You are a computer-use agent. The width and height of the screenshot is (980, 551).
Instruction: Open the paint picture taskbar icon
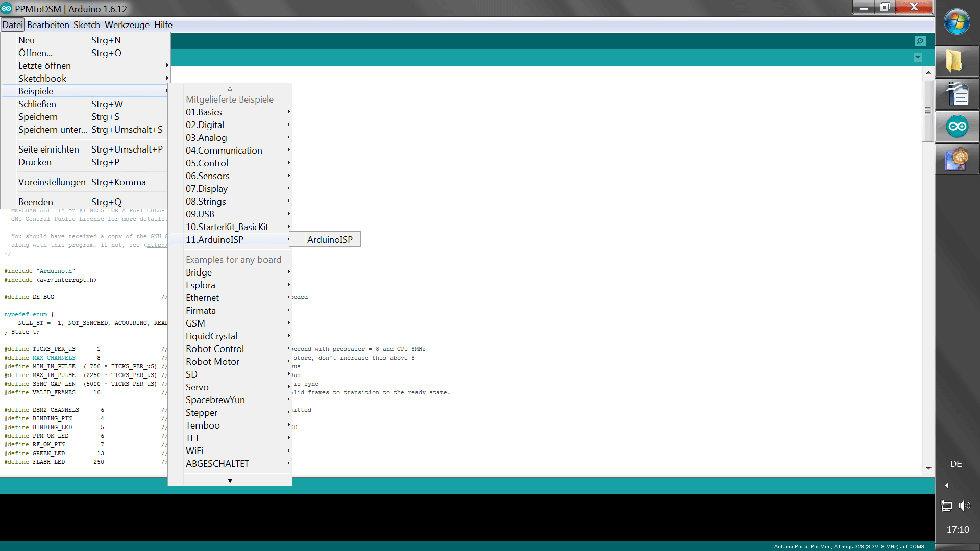click(x=957, y=159)
